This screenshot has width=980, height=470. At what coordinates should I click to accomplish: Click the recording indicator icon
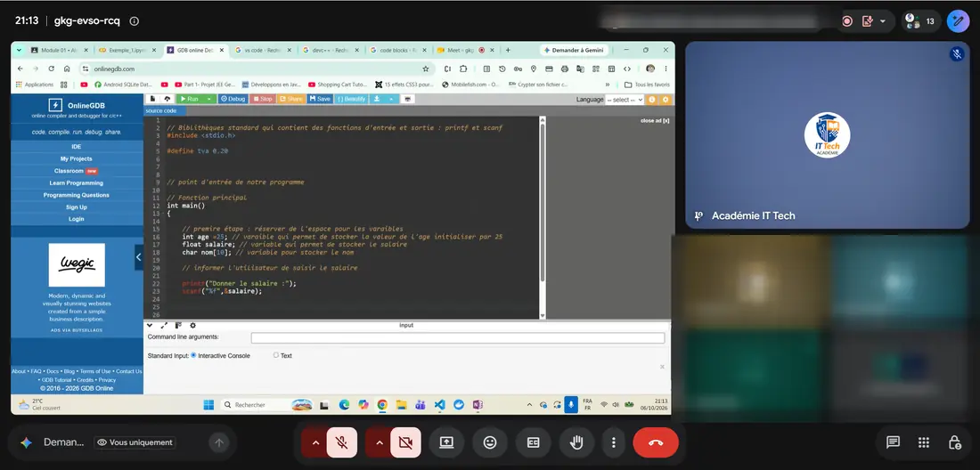pyautogui.click(x=847, y=21)
